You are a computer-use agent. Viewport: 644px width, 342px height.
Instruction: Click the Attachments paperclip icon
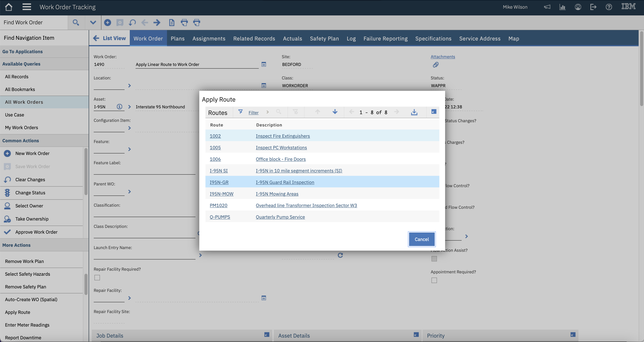(436, 65)
